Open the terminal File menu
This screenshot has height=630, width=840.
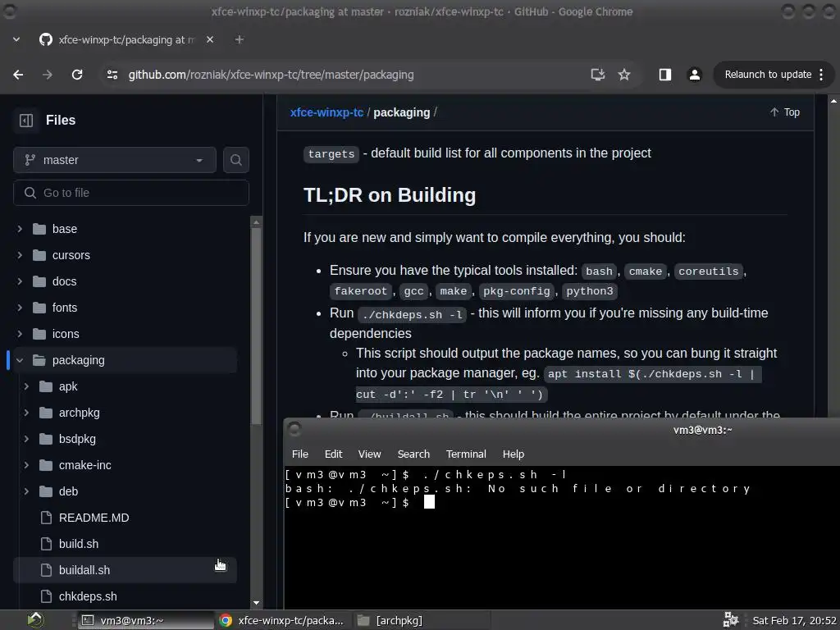pos(300,454)
